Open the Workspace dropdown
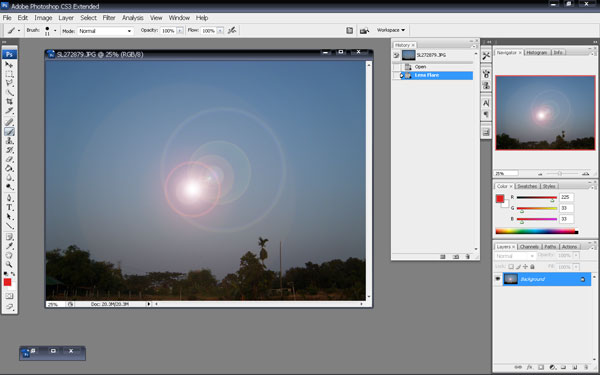This screenshot has width=600, height=375. [391, 30]
